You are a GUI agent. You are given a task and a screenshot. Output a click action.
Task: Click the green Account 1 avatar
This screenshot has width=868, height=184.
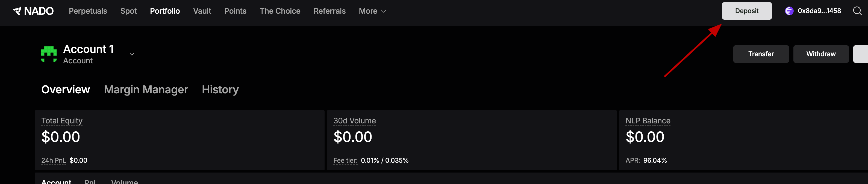tap(49, 54)
